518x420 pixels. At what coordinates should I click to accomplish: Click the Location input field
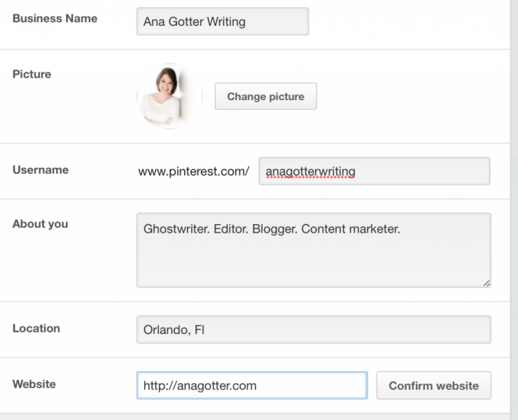click(314, 330)
